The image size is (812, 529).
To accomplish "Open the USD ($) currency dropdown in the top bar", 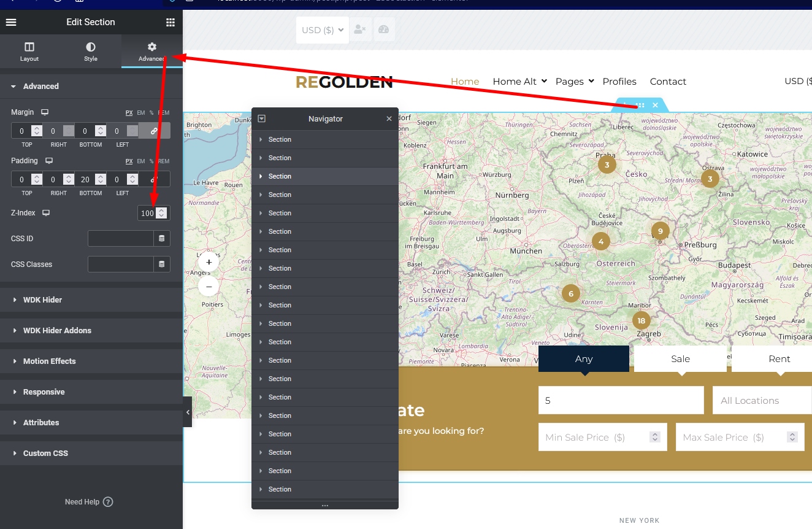I will click(323, 30).
